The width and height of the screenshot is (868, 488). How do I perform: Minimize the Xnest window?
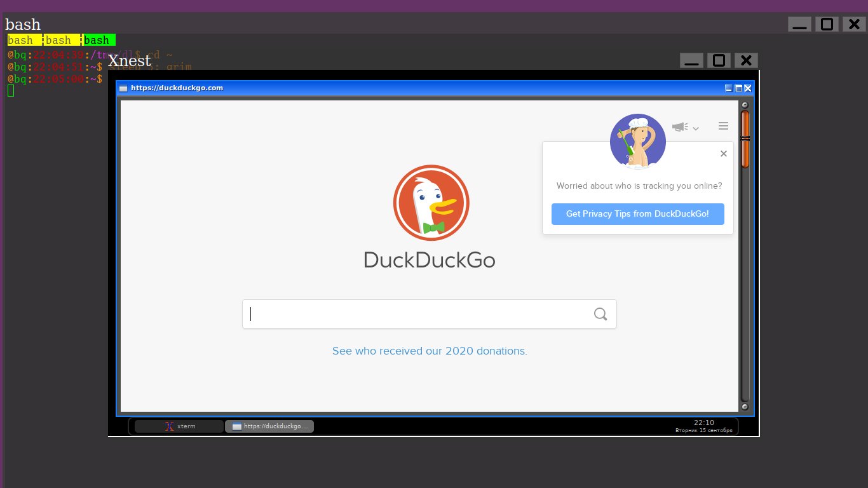[x=691, y=60]
